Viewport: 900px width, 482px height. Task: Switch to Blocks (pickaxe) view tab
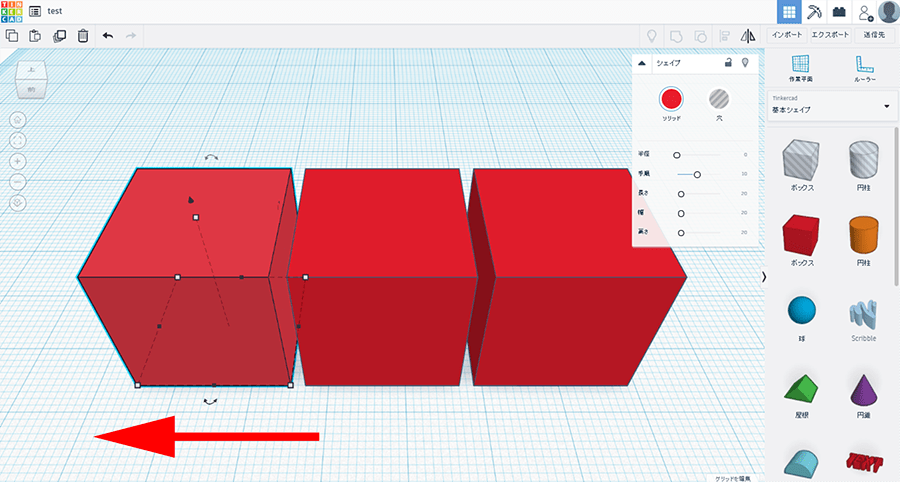[x=815, y=12]
